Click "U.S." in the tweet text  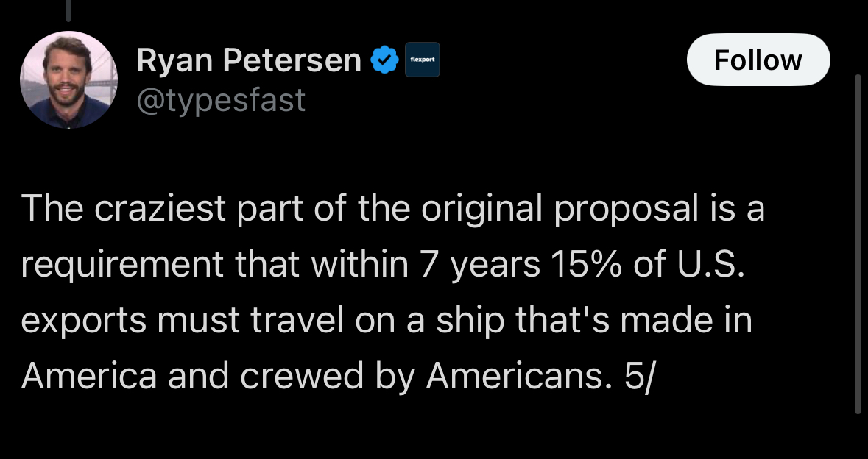710,264
